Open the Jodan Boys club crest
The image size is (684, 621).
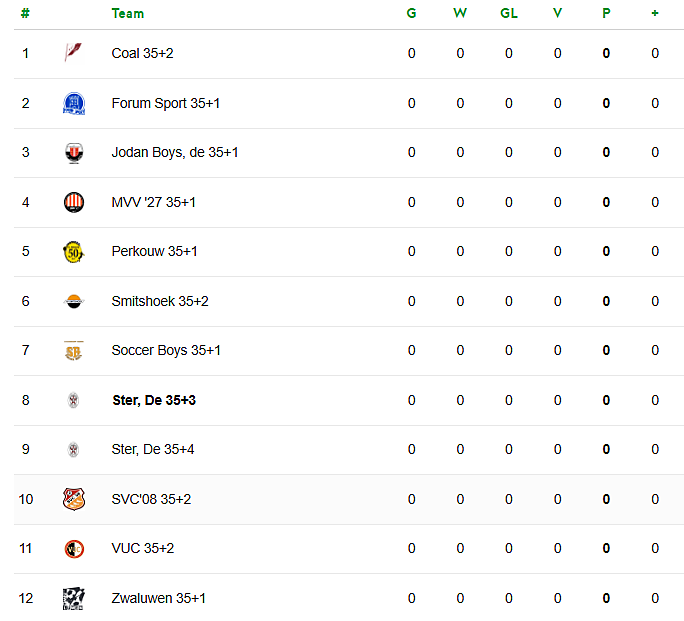(74, 153)
